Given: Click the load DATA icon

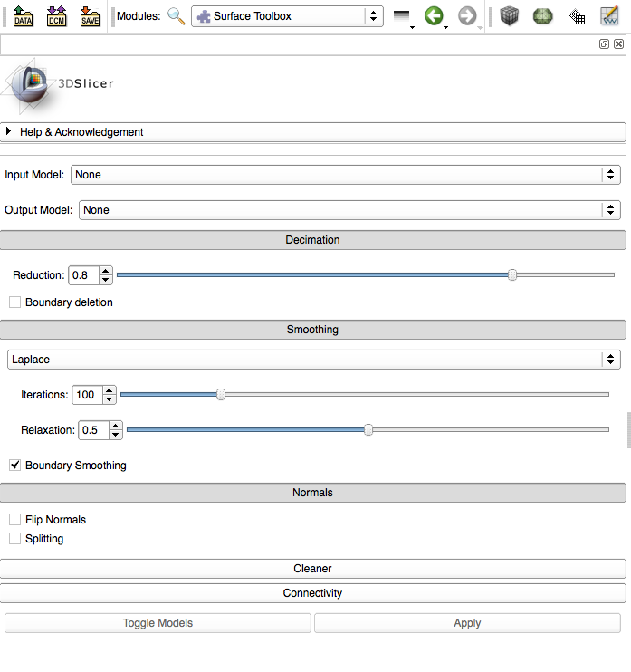Looking at the screenshot, I should point(23,16).
